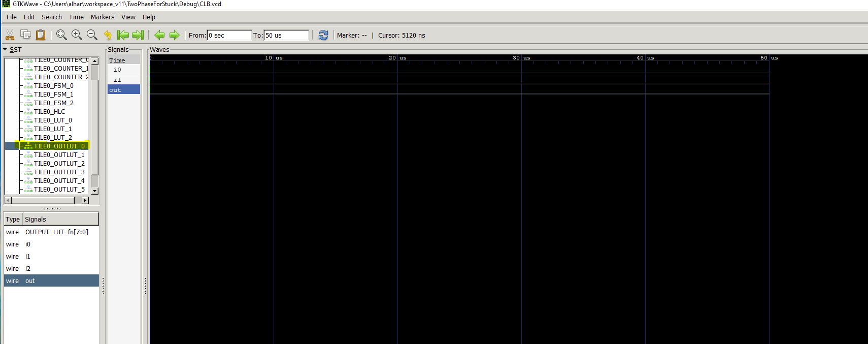The image size is (868, 344).
Task: Click the Signals column header in list
Action: pos(61,220)
